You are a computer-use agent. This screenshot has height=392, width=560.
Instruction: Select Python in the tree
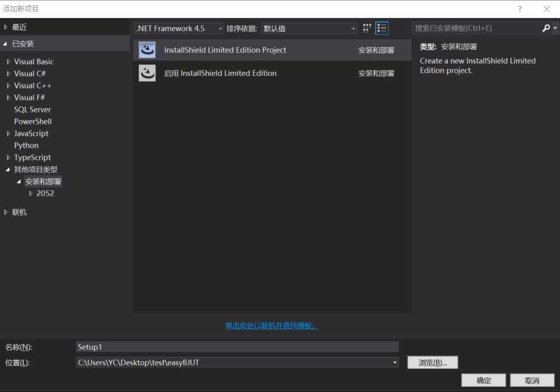[26, 145]
